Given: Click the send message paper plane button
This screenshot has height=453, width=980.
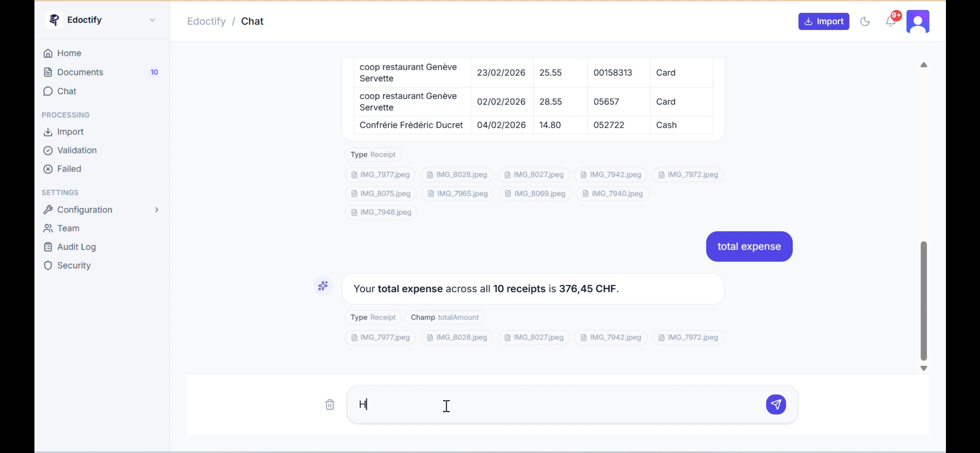Looking at the screenshot, I should pyautogui.click(x=776, y=404).
